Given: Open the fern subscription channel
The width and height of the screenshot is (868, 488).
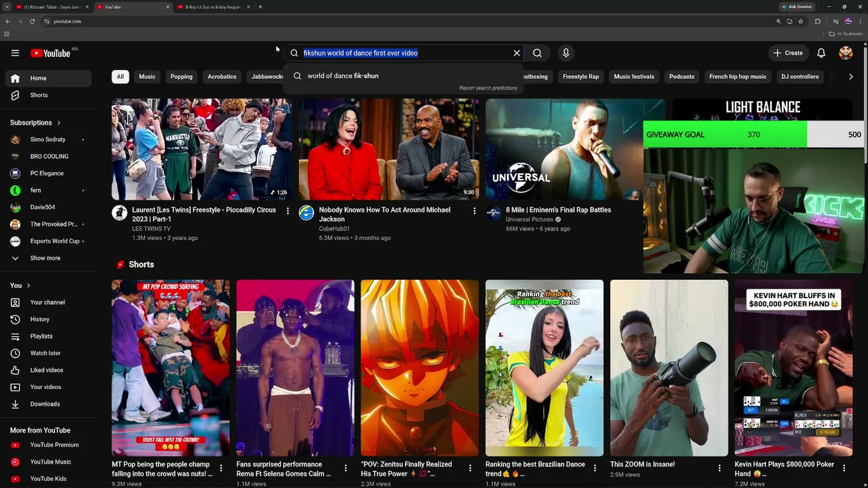Looking at the screenshot, I should [48, 190].
